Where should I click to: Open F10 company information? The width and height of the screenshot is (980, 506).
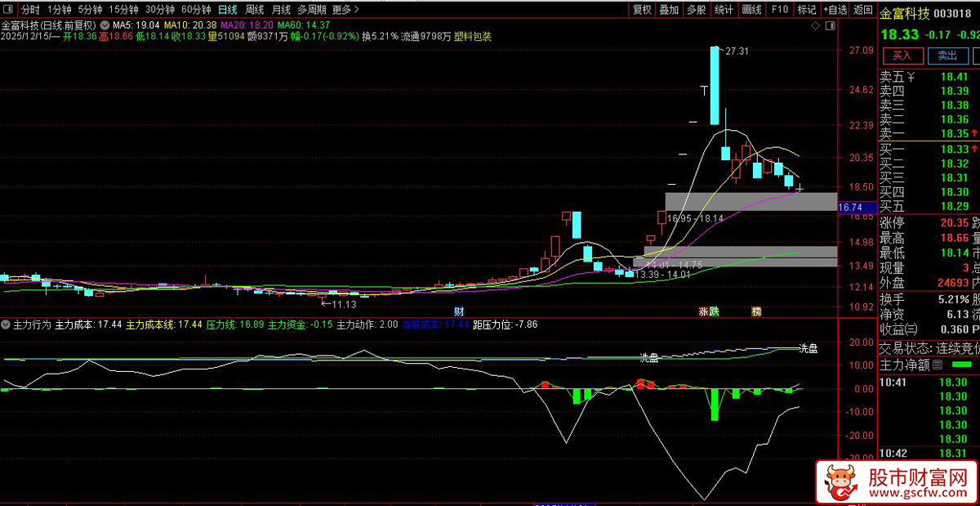779,10
